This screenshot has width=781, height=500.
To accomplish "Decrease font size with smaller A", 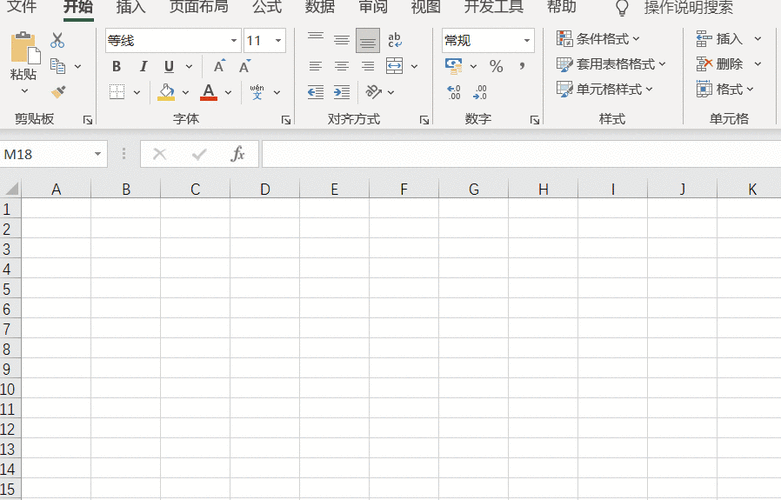I will click(245, 66).
